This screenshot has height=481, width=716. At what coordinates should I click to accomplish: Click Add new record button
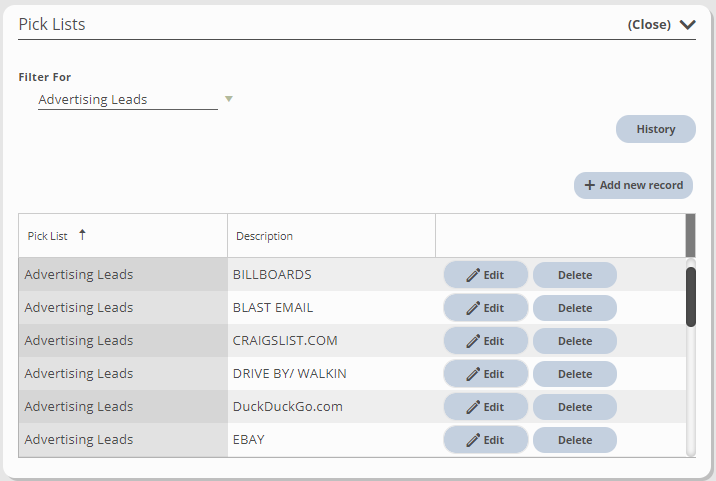coord(633,185)
